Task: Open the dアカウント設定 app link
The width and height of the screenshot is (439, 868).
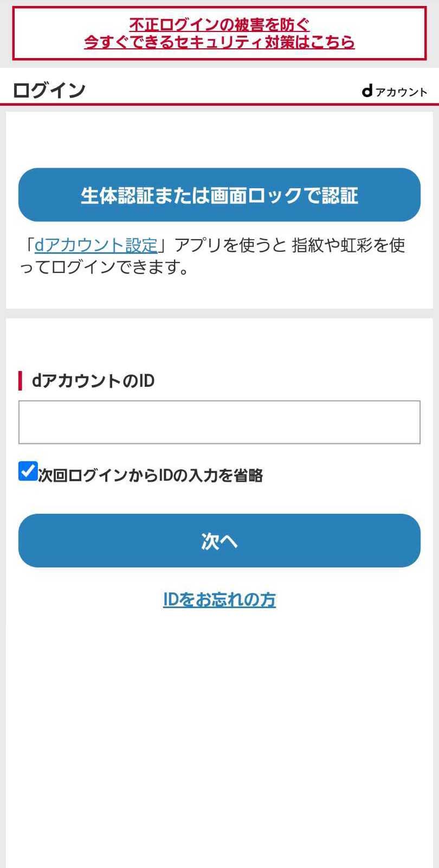Action: (x=96, y=246)
